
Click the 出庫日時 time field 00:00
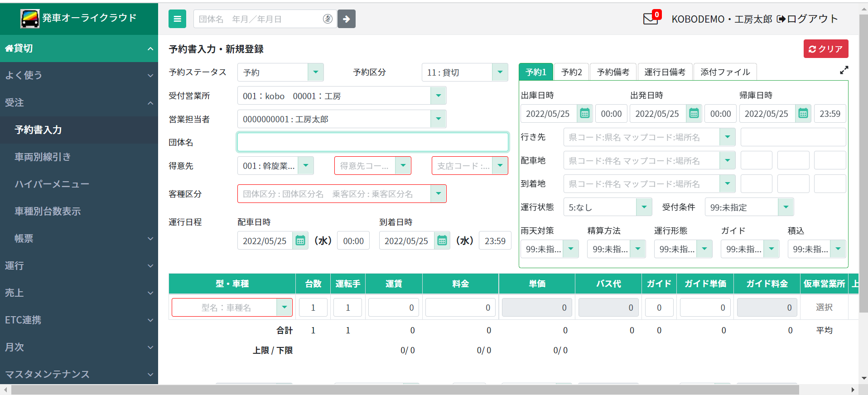pyautogui.click(x=611, y=114)
